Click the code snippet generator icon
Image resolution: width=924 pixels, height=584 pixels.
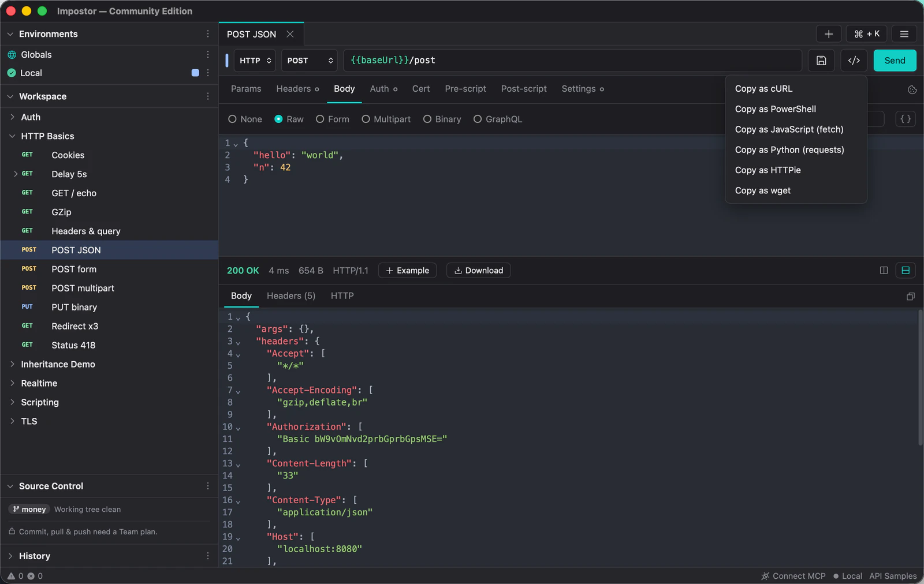click(854, 61)
